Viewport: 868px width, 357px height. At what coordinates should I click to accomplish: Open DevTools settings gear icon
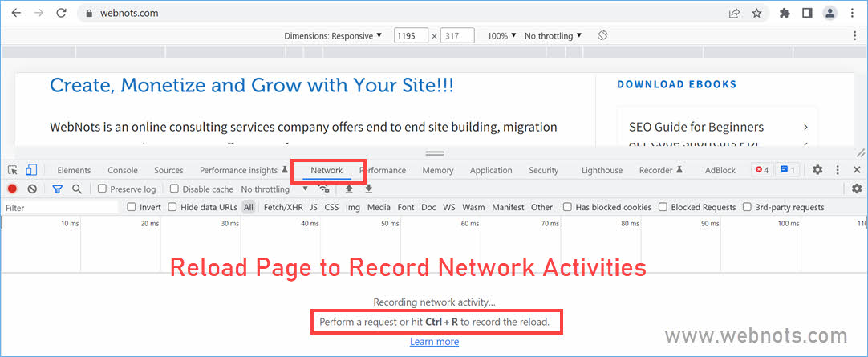(817, 170)
